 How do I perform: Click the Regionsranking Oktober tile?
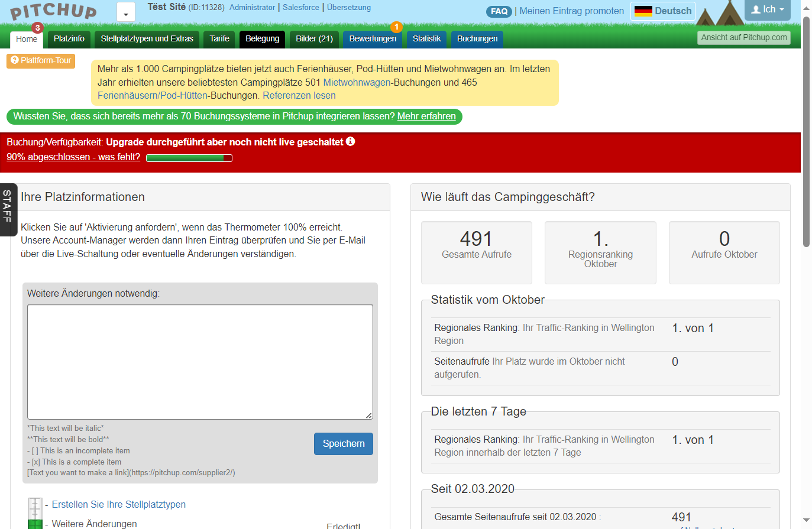(600, 252)
